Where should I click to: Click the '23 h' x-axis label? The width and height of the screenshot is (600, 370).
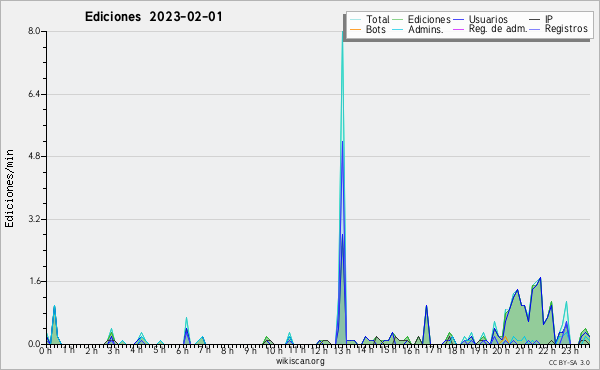[570, 351]
